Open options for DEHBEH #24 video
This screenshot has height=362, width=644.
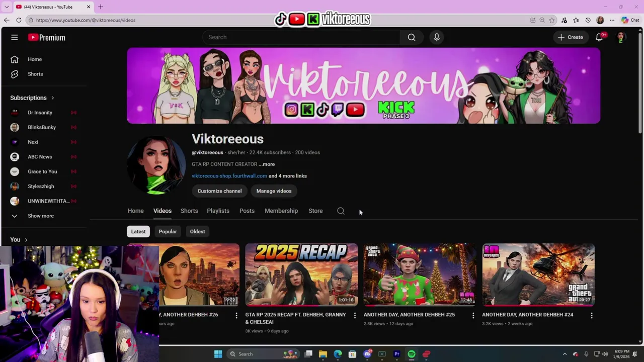592,315
